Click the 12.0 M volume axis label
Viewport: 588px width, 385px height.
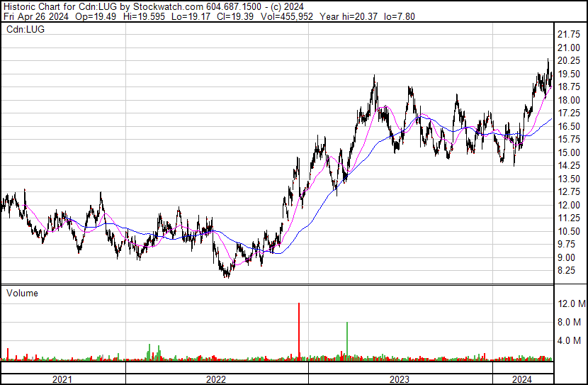(572, 303)
